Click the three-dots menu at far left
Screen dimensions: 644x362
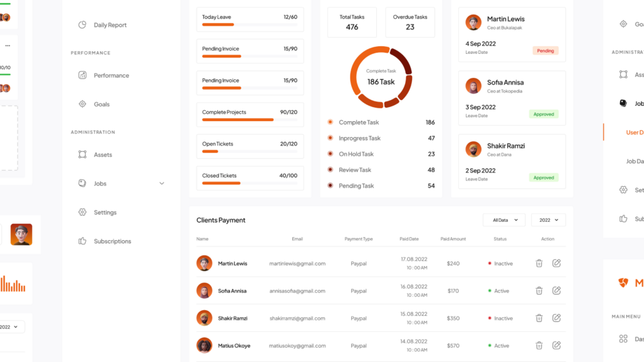click(8, 45)
